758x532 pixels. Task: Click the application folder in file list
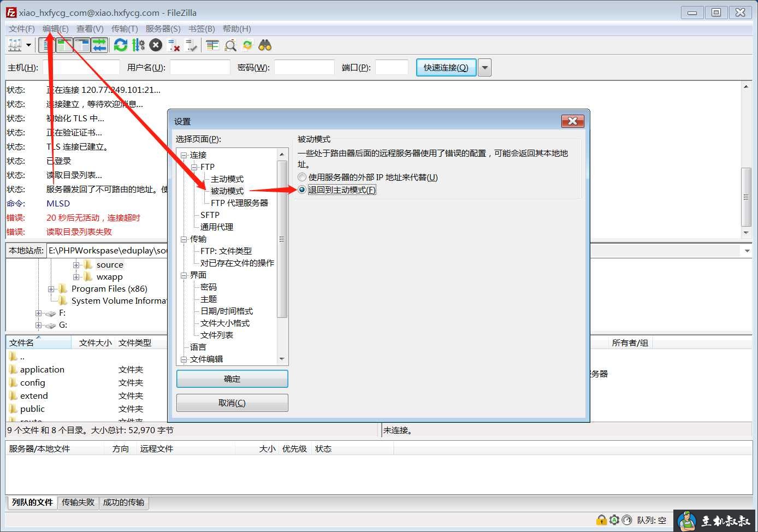42,369
